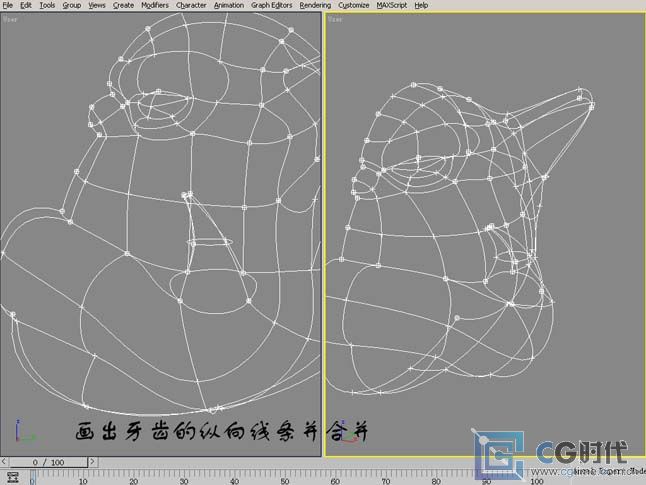Click the time slider next-frame arrow
The height and width of the screenshot is (485, 646).
point(92,462)
